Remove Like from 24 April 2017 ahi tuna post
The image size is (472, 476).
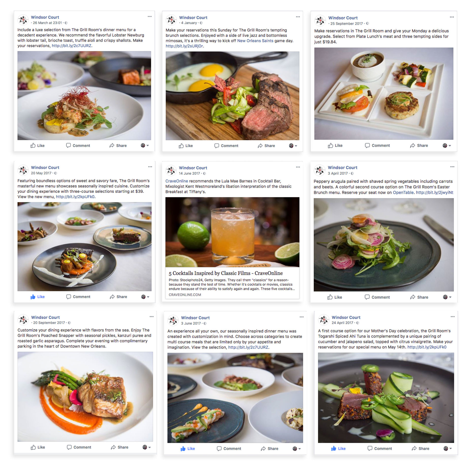[x=338, y=449]
